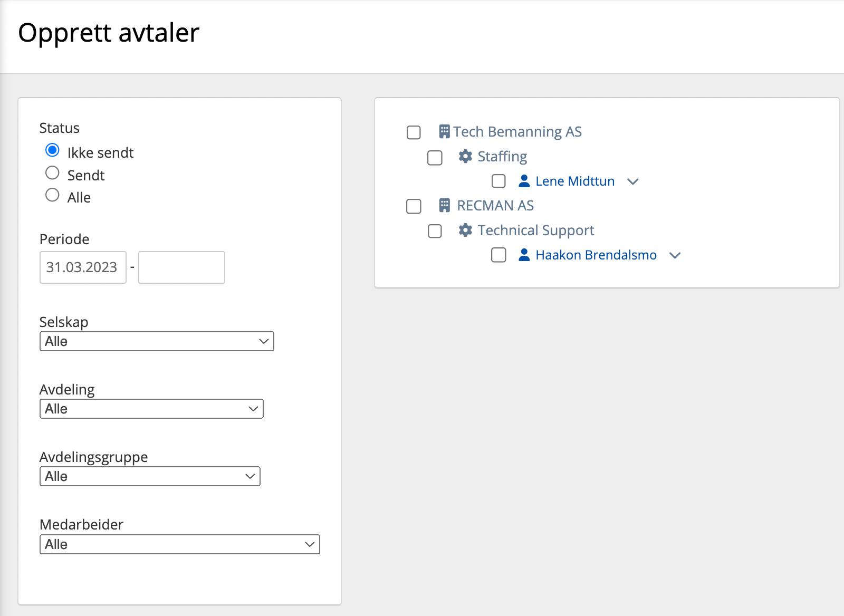844x616 pixels.
Task: Select the Lene Midttun checkbox
Action: point(498,181)
